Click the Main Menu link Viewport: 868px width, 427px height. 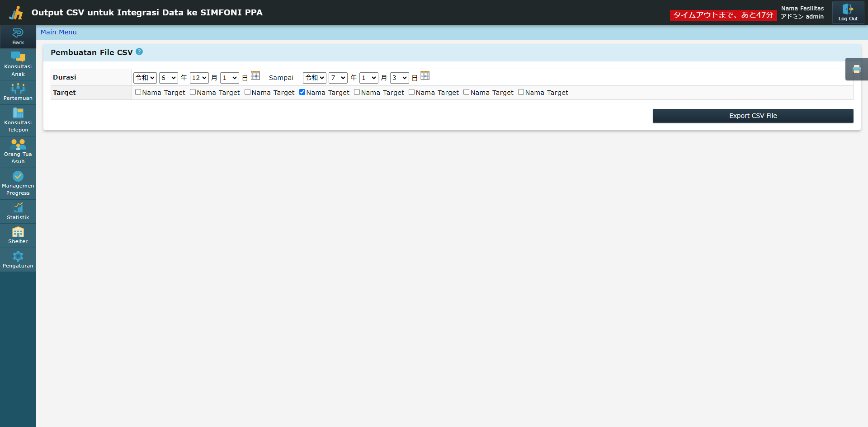tap(59, 32)
